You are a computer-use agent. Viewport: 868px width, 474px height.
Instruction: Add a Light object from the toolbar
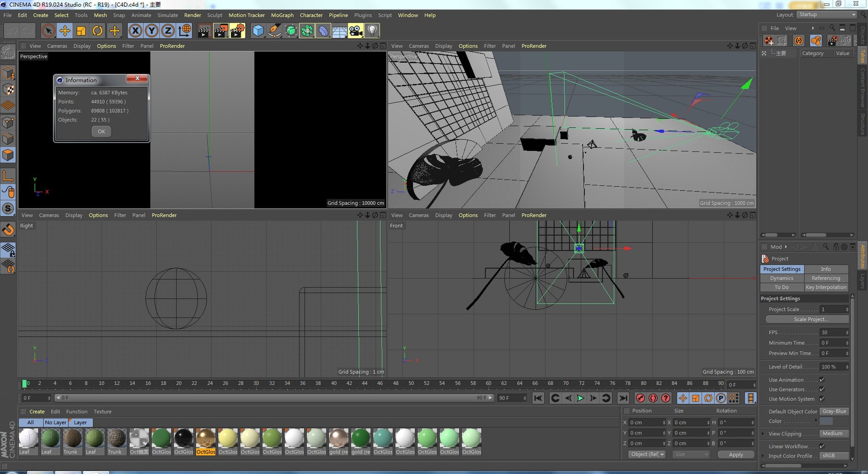(372, 31)
